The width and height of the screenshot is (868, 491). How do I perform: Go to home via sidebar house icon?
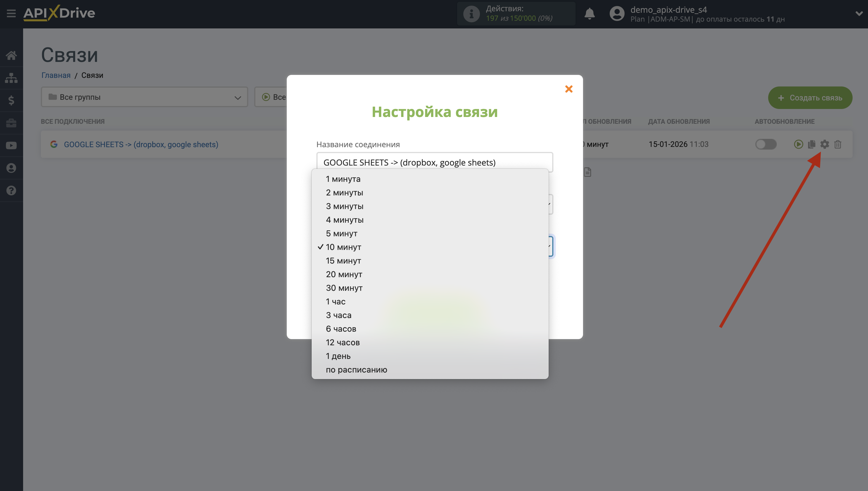pyautogui.click(x=11, y=55)
